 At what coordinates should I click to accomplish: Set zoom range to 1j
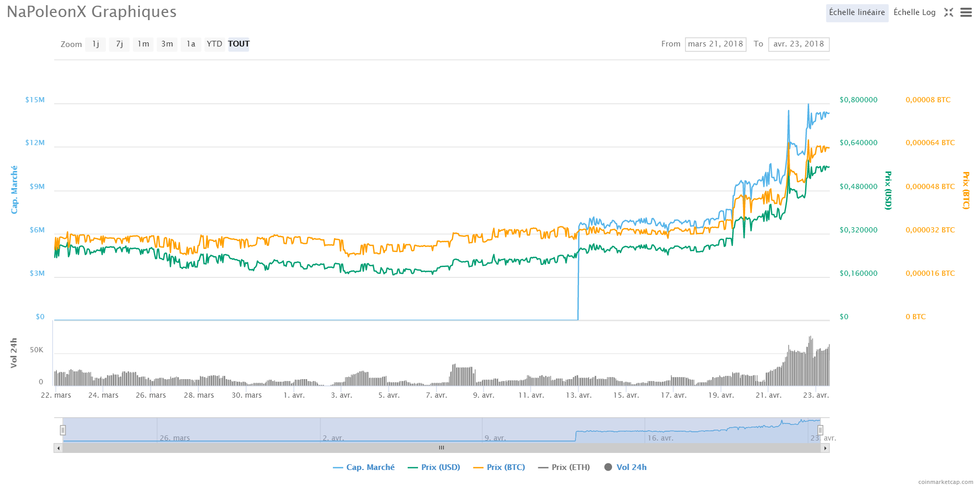pos(95,44)
